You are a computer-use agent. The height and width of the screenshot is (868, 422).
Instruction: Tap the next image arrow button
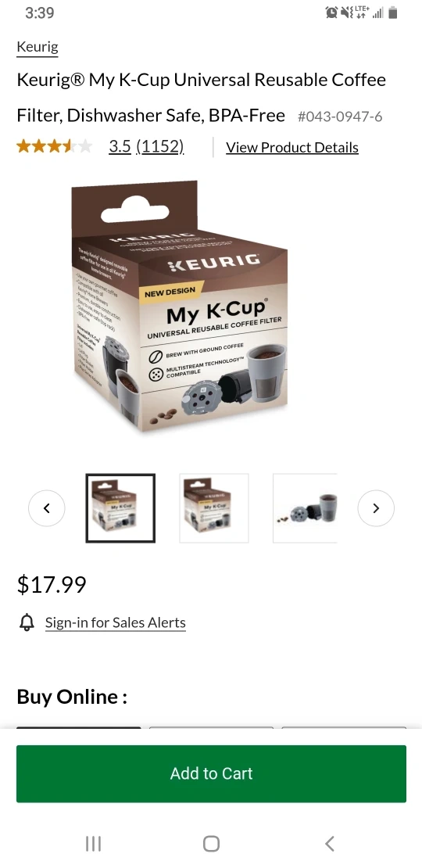point(376,508)
